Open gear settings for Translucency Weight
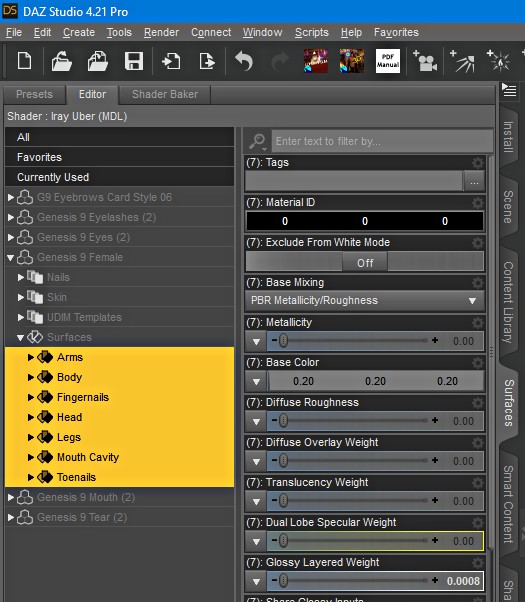Viewport: 525px width, 602px height. (x=478, y=483)
